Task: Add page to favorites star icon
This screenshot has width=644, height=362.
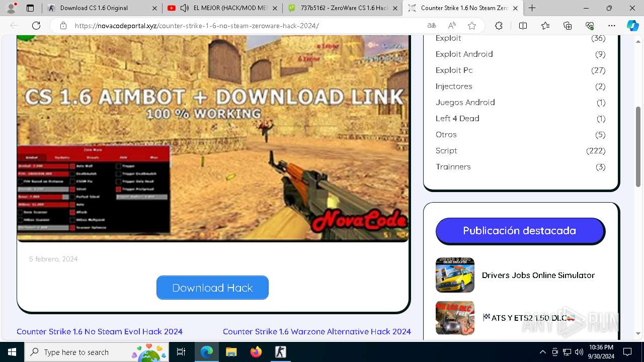Action: tap(472, 26)
